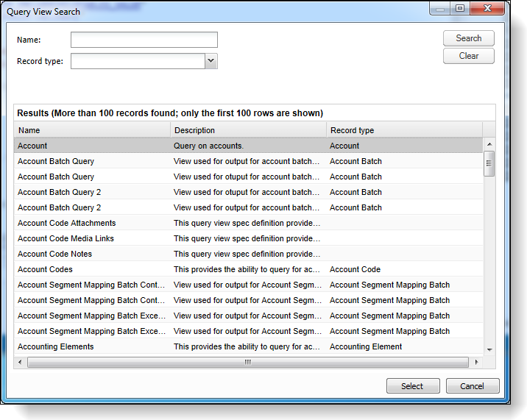The height and width of the screenshot is (420, 527).
Task: Cancel the Query View Search dialog
Action: tap(473, 386)
